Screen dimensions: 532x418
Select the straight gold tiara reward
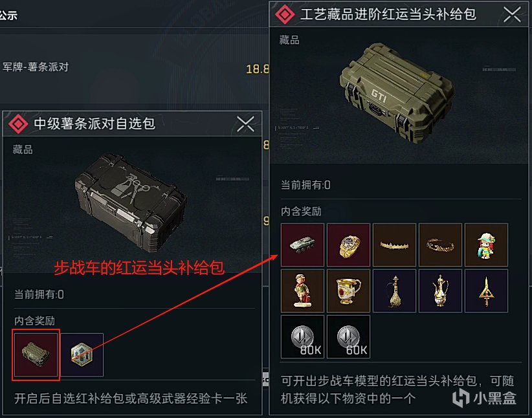[x=394, y=245]
